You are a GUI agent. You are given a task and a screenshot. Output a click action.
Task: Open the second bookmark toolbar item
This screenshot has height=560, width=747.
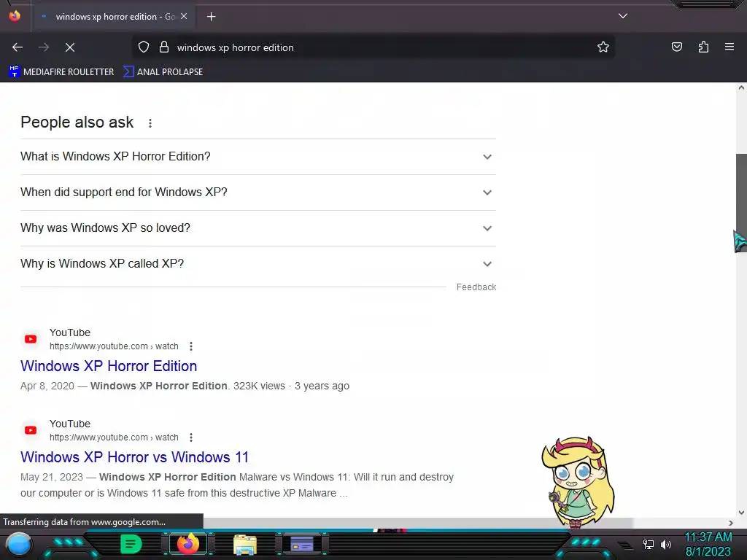point(163,72)
